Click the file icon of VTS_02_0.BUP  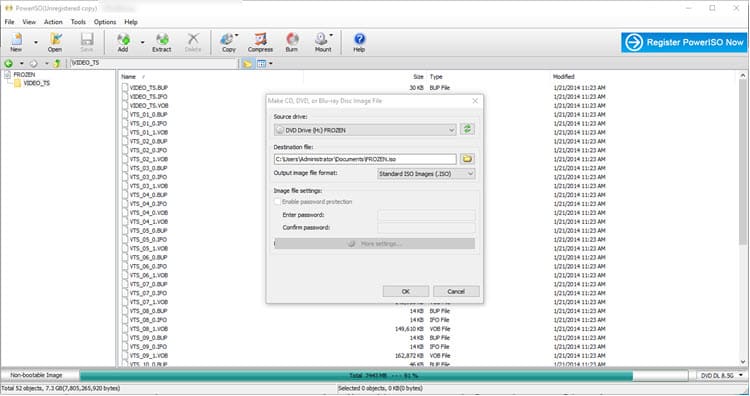125,142
